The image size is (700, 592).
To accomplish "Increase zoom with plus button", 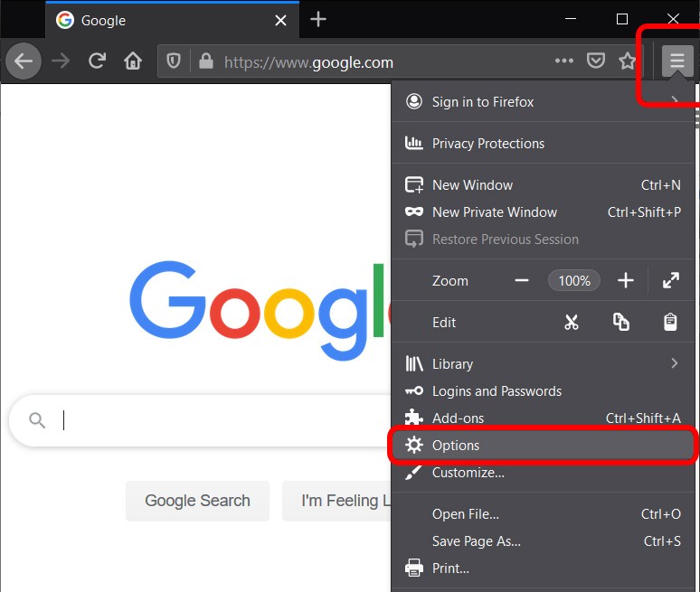I will point(626,280).
